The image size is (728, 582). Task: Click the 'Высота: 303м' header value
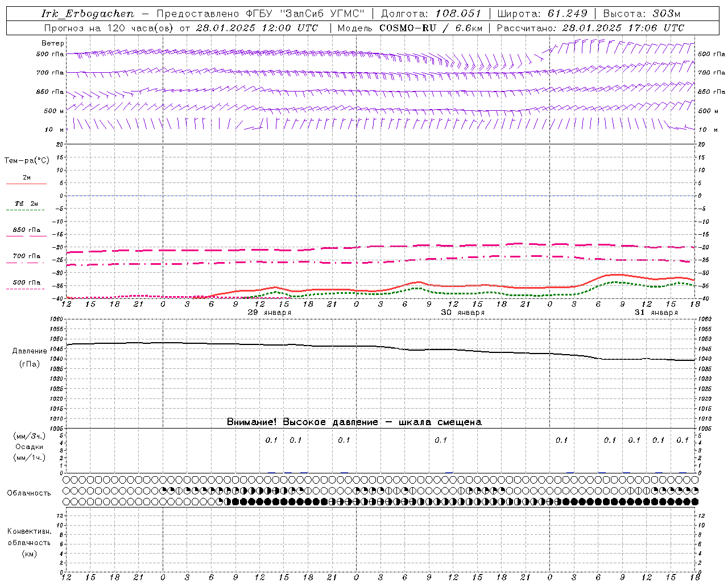tap(642, 14)
